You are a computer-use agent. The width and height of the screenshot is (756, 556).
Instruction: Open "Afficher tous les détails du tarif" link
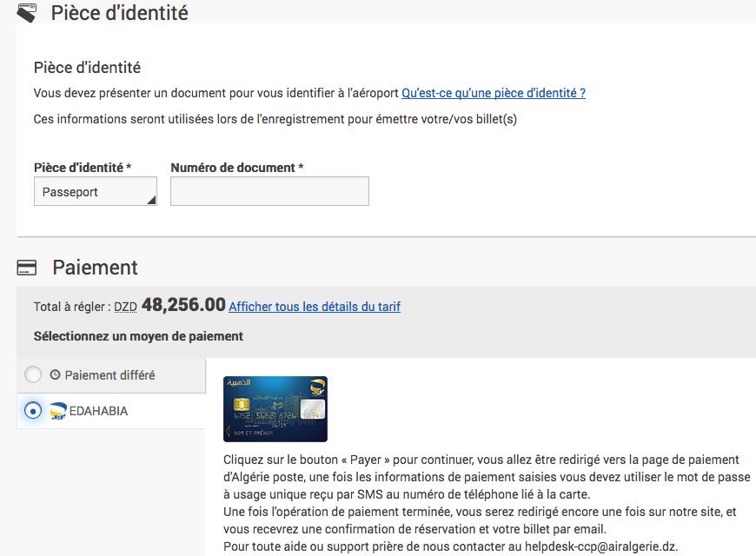click(315, 306)
